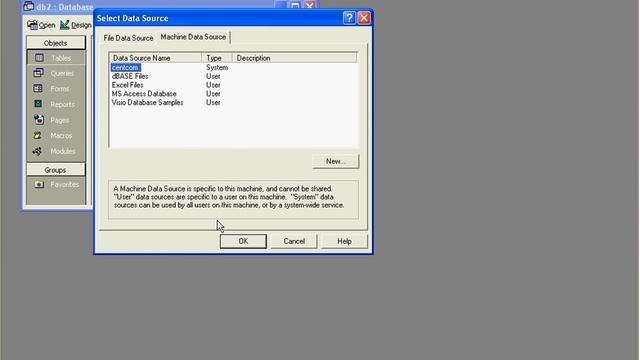Click Groups header in db2 window

click(56, 170)
